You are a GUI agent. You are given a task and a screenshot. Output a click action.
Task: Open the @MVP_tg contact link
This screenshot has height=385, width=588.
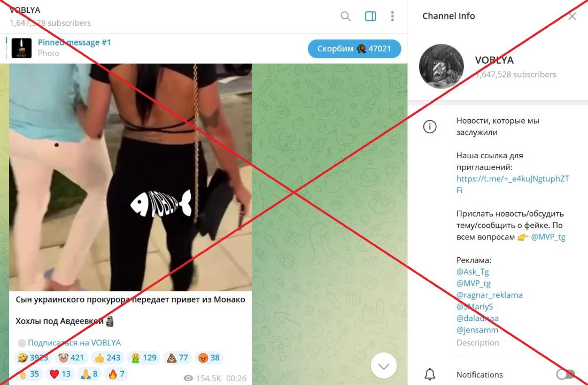548,237
